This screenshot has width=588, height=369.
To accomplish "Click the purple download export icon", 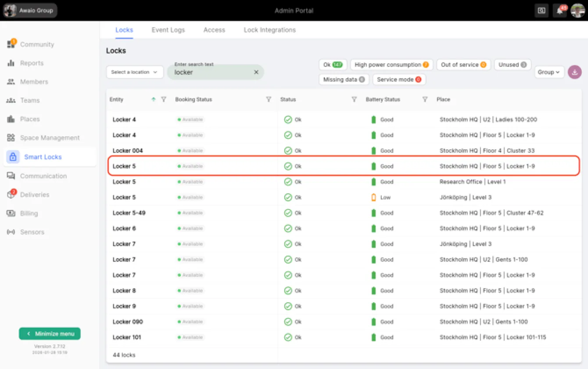I will [x=575, y=72].
